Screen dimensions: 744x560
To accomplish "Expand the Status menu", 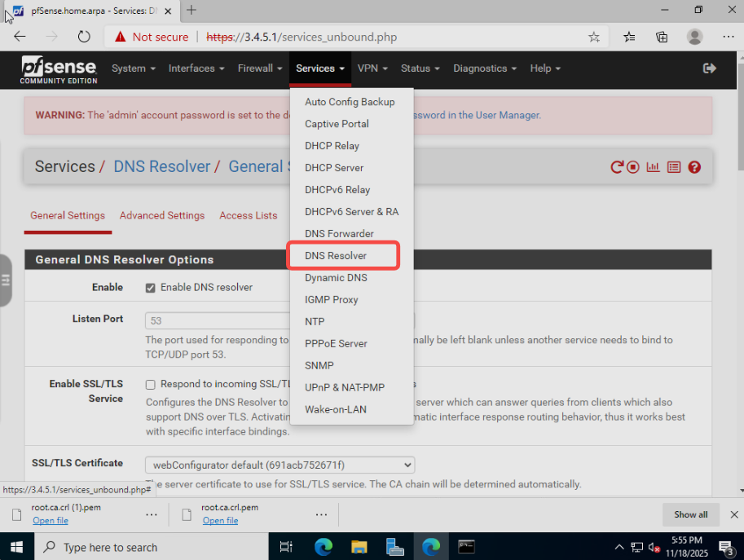I will [420, 68].
